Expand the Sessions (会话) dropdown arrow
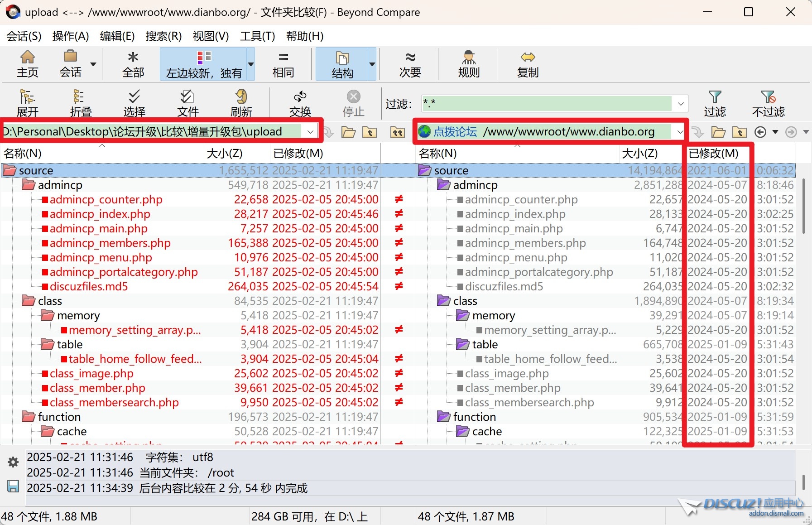 [93, 64]
